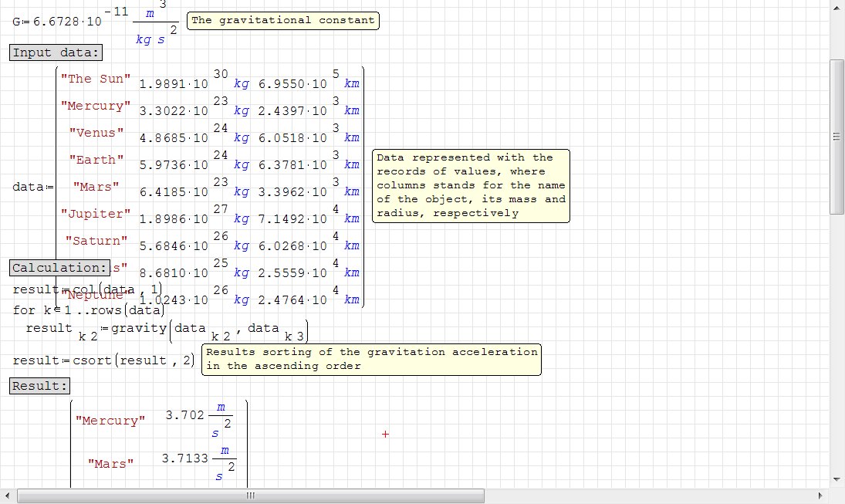Click the horizontal scrollbar thumb
The width and height of the screenshot is (845, 504).
[250, 496]
